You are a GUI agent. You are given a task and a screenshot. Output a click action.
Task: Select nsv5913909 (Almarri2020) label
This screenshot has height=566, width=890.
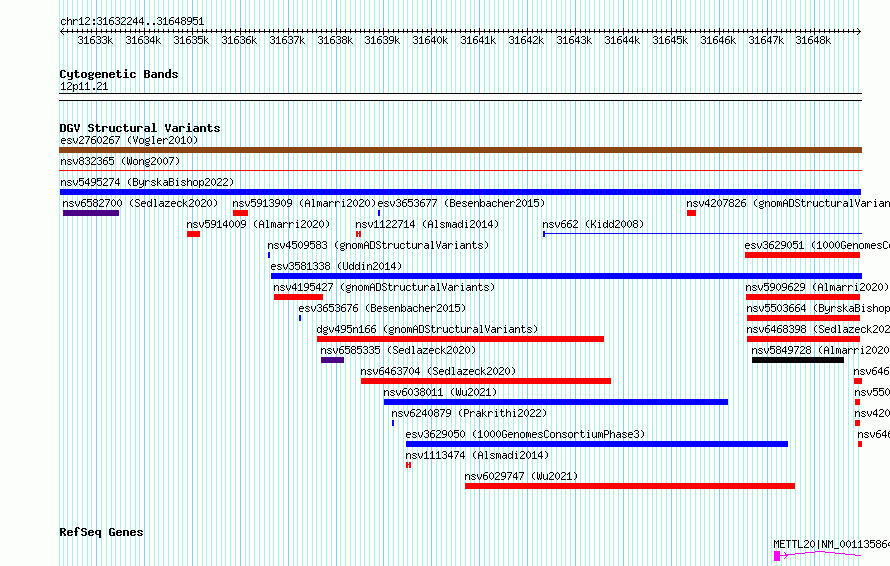pos(304,203)
